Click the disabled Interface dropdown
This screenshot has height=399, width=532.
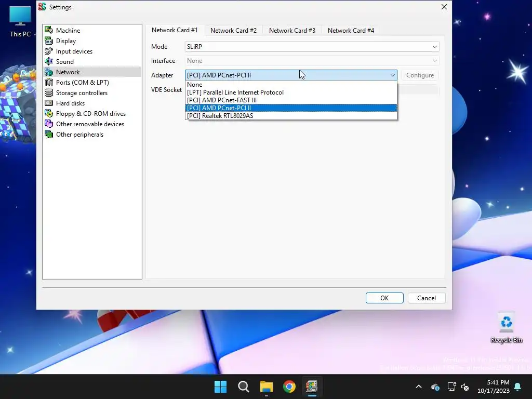coord(312,61)
